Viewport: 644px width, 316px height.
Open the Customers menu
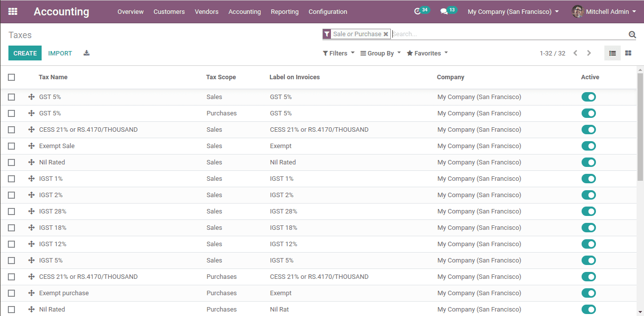point(169,11)
